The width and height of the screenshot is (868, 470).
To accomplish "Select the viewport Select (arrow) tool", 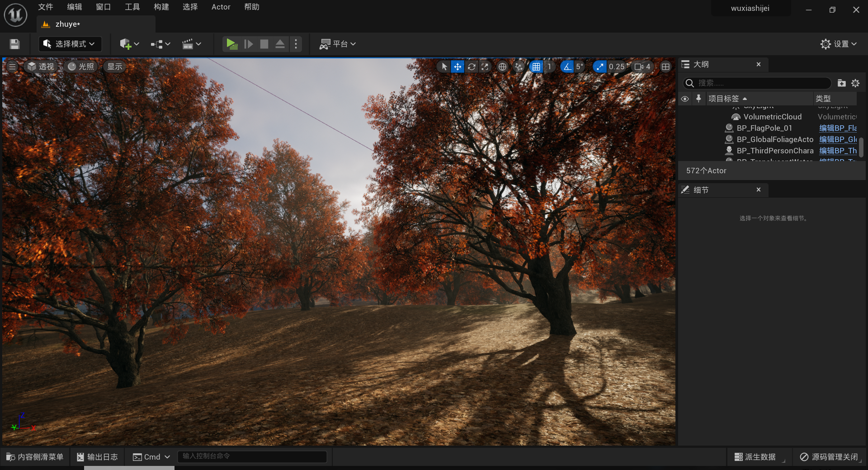I will click(444, 66).
